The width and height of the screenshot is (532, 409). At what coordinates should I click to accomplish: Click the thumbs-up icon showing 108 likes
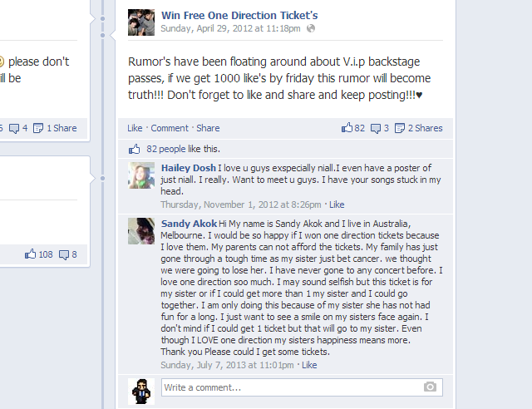coord(30,254)
